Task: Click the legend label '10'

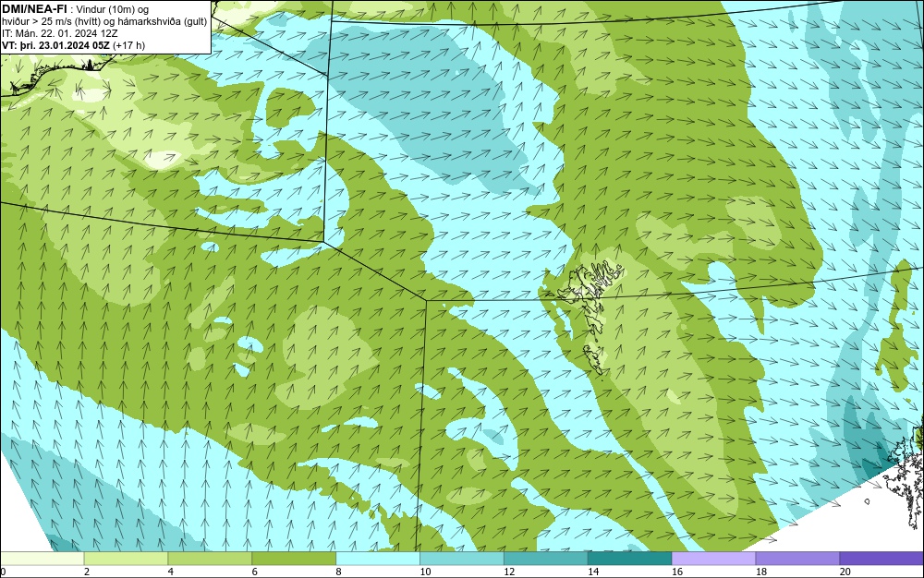Action: click(x=425, y=572)
